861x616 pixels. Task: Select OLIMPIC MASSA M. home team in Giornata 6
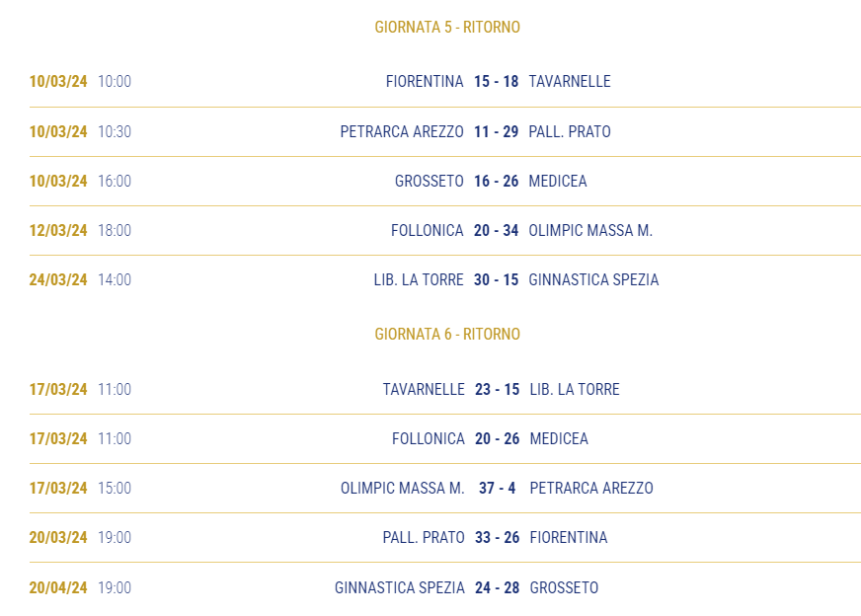403,488
